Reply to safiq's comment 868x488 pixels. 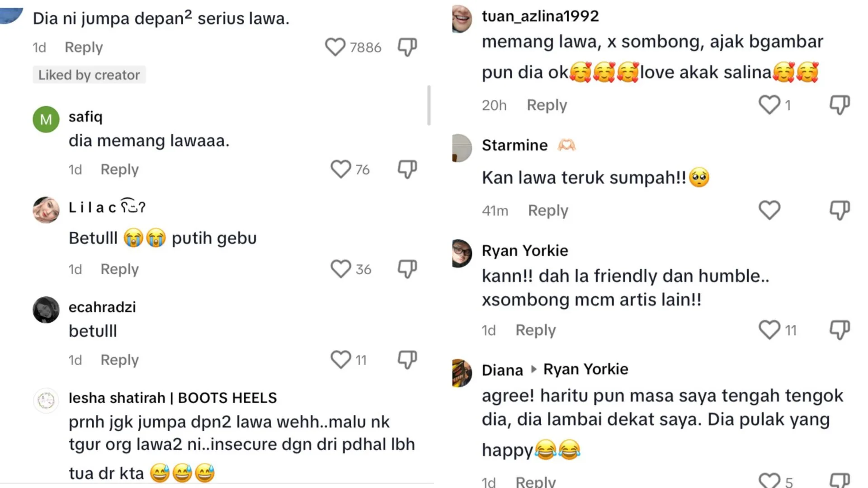(x=119, y=169)
